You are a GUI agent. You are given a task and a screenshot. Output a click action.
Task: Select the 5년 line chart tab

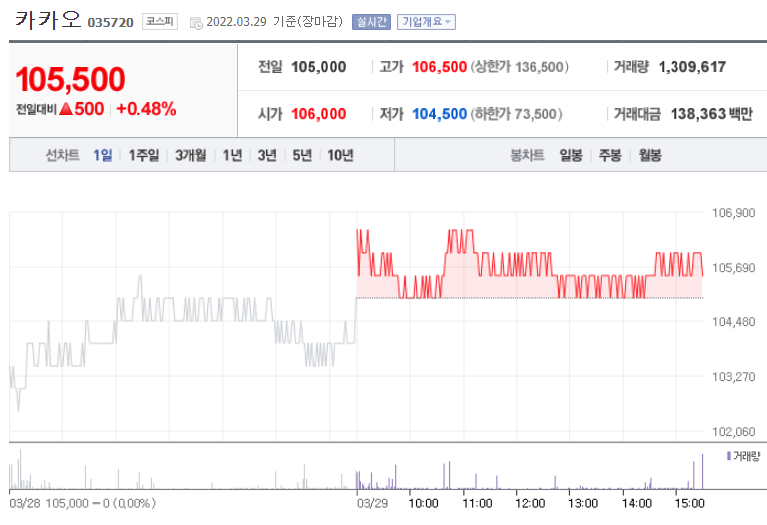point(302,156)
